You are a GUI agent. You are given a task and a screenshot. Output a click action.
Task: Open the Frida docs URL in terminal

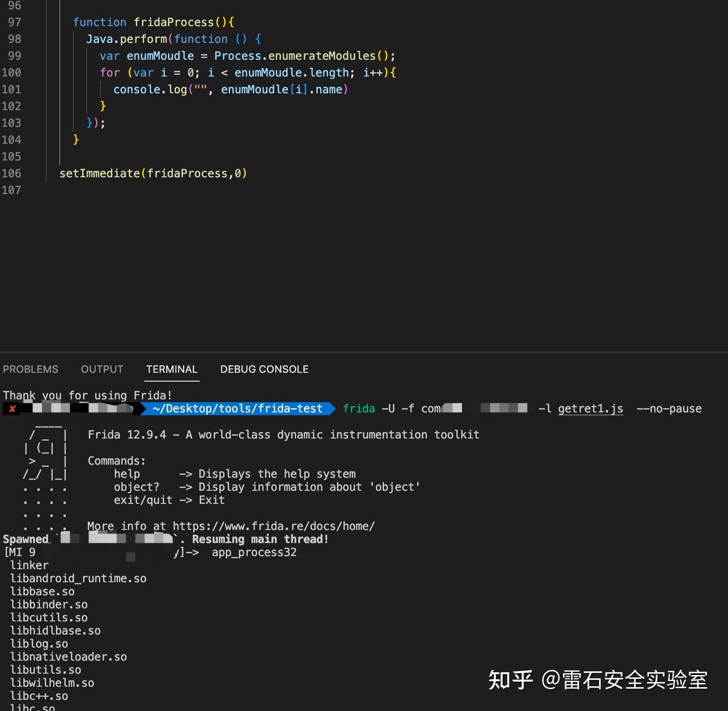click(x=273, y=526)
